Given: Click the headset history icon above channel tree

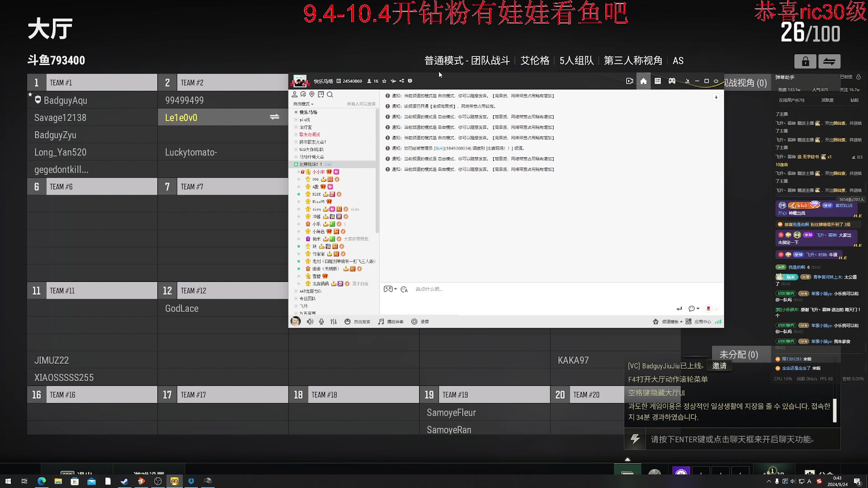Looking at the screenshot, I should point(303,94).
